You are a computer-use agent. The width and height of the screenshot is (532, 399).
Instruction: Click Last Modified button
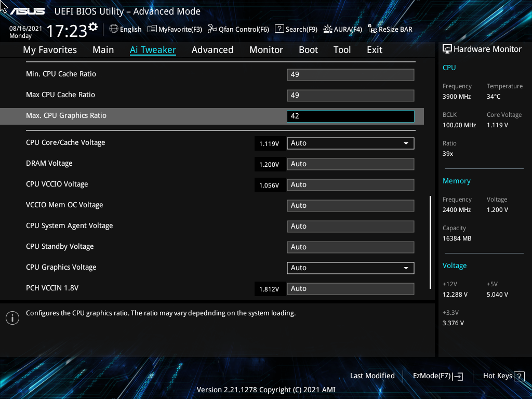point(372,376)
